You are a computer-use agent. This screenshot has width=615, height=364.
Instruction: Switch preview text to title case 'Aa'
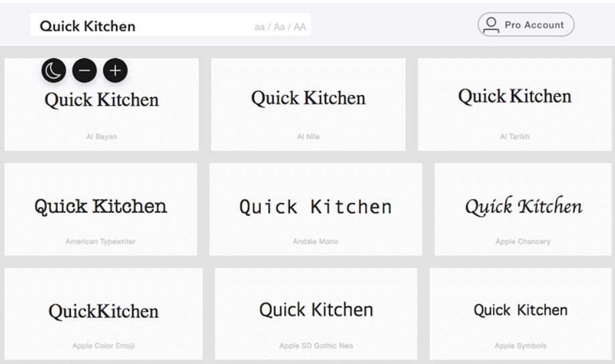coord(279,27)
